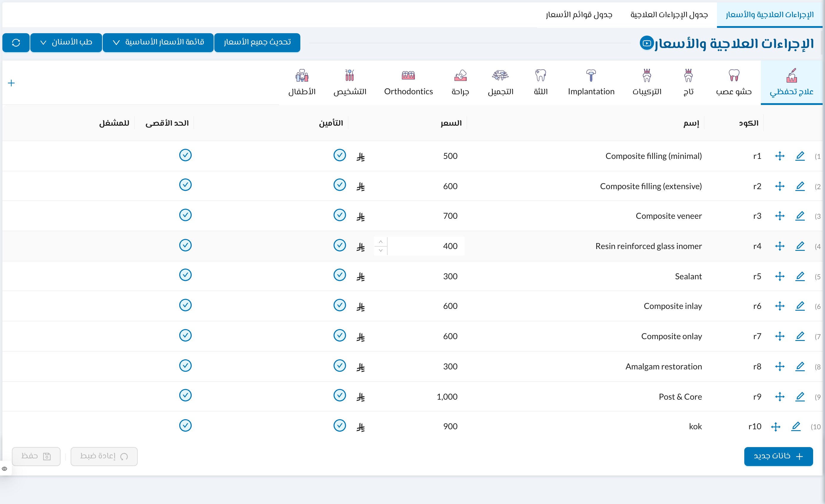Click the حفظ save button
825x504 pixels.
click(x=36, y=456)
